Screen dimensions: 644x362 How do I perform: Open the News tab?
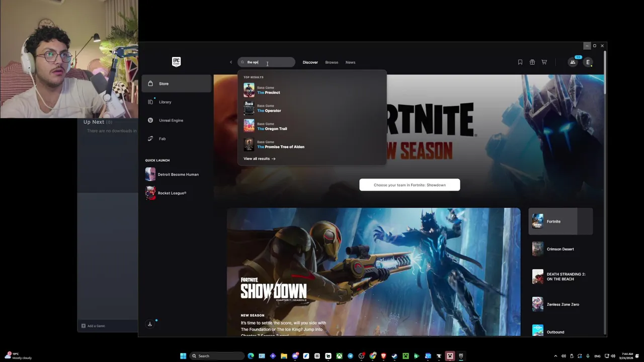pos(350,62)
